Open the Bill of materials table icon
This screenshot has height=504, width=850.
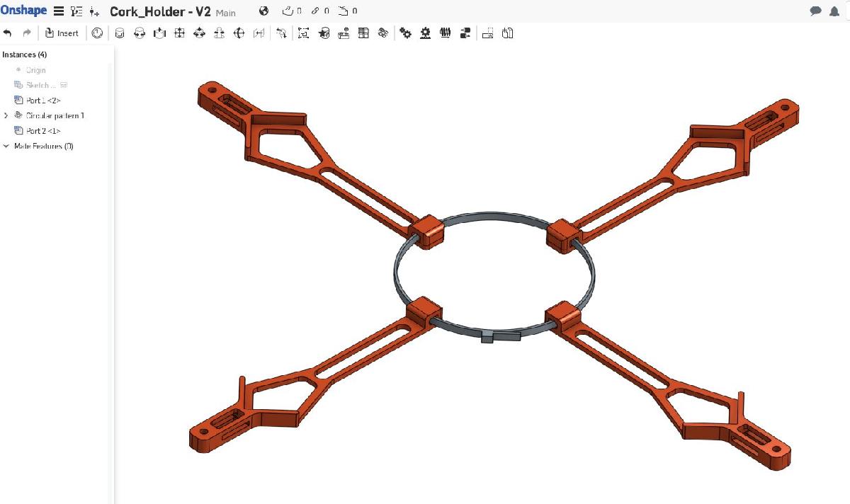pos(363,33)
